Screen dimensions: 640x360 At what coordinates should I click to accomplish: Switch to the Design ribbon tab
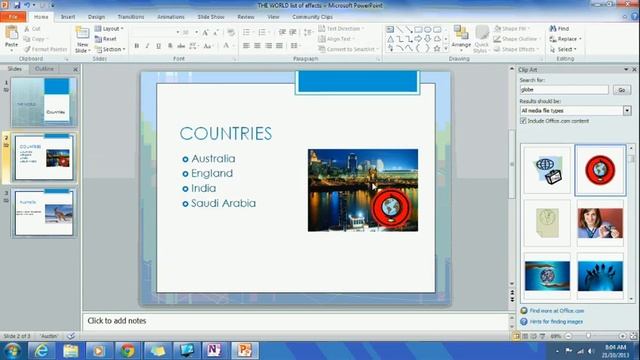[96, 17]
